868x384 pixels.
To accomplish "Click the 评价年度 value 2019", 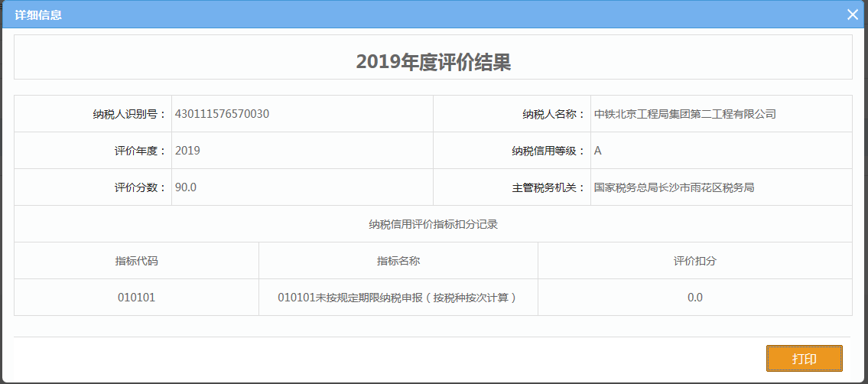I will 187,151.
